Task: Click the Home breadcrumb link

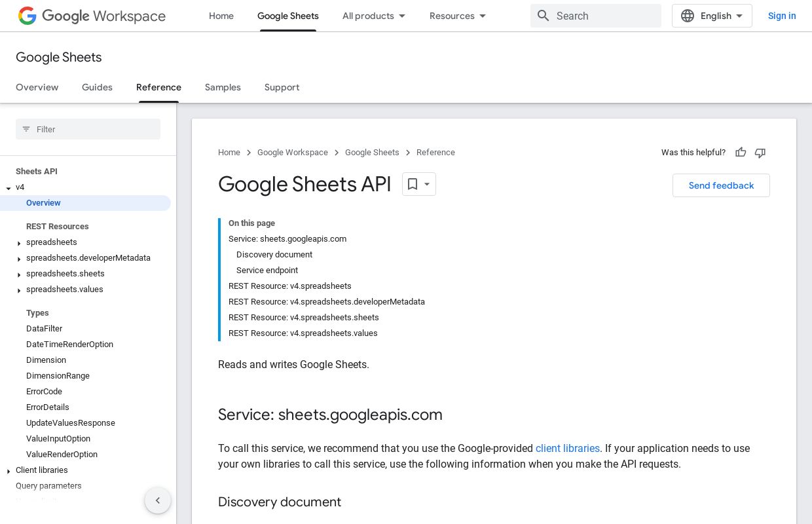Action: click(229, 152)
